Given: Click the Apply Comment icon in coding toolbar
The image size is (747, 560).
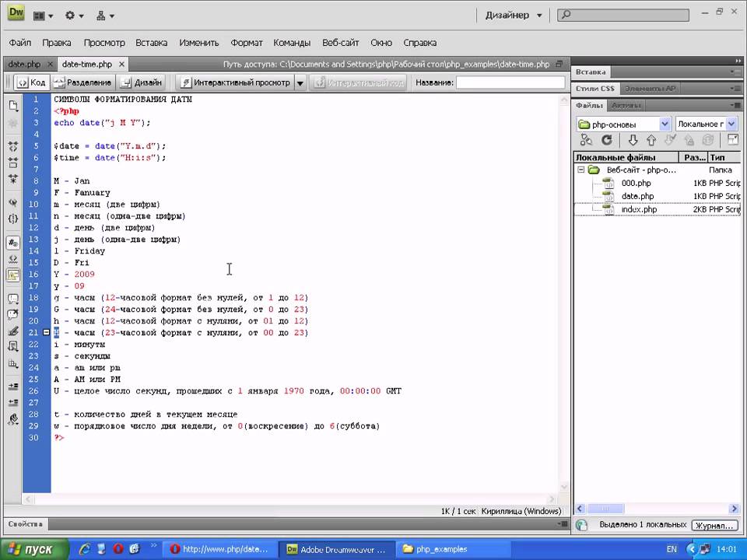Looking at the screenshot, I should pyautogui.click(x=13, y=298).
